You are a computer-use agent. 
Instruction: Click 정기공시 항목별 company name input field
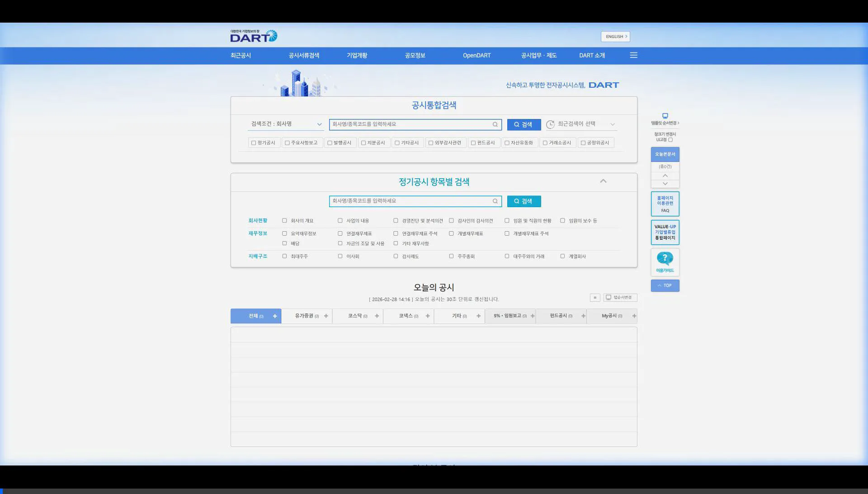tap(410, 201)
